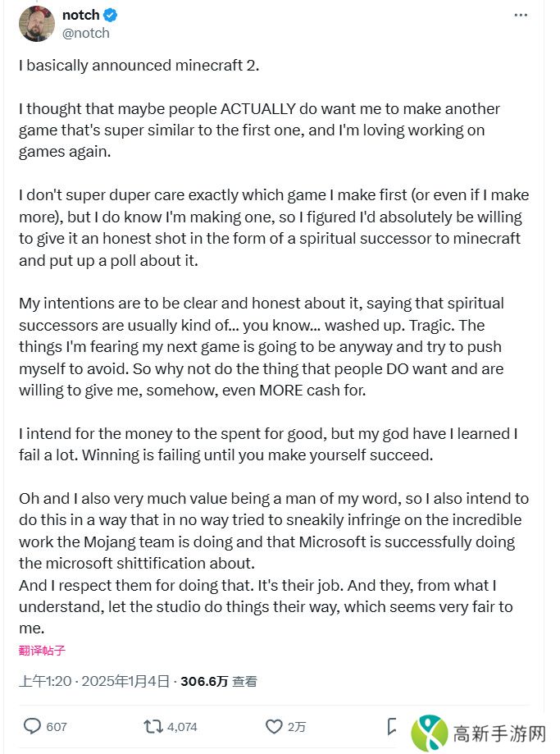Click the 查看 views label
The height and width of the screenshot is (754, 560).
[x=244, y=681]
